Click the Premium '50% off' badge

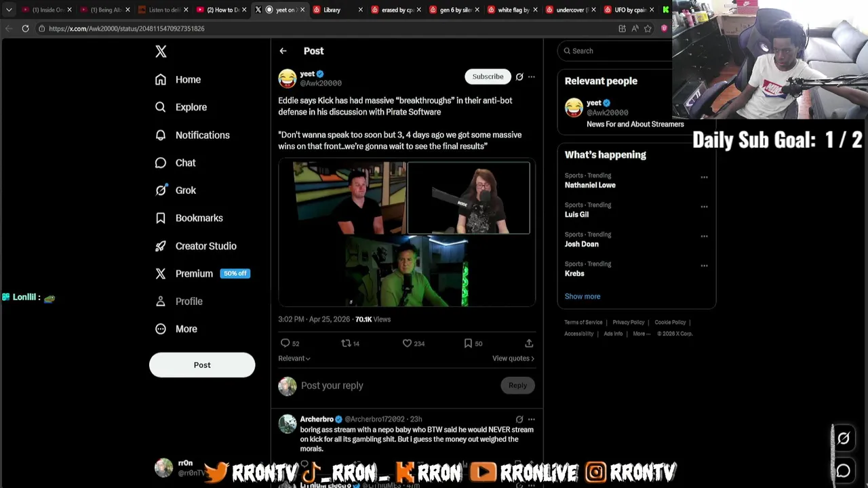click(235, 274)
